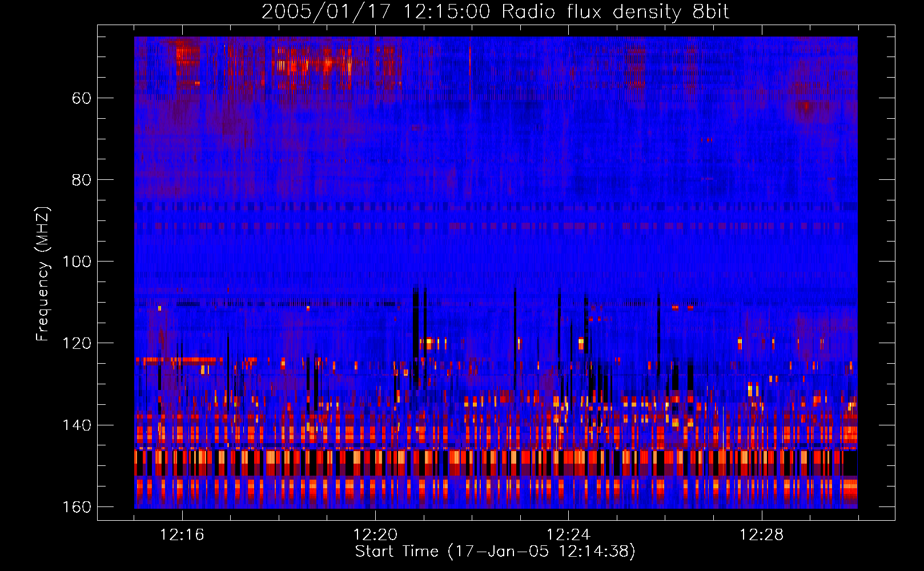Click the 12:20 time tick label
The width and height of the screenshot is (924, 571).
[375, 535]
